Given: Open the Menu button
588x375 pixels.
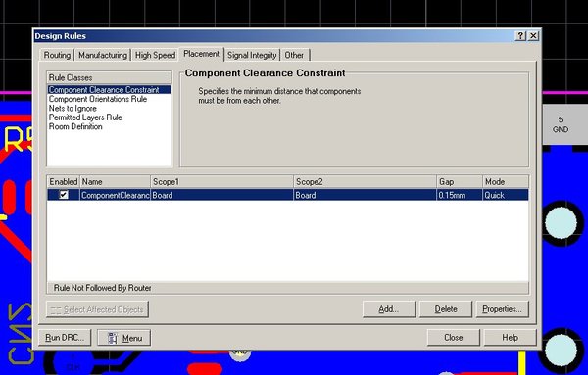Looking at the screenshot, I should 124,338.
